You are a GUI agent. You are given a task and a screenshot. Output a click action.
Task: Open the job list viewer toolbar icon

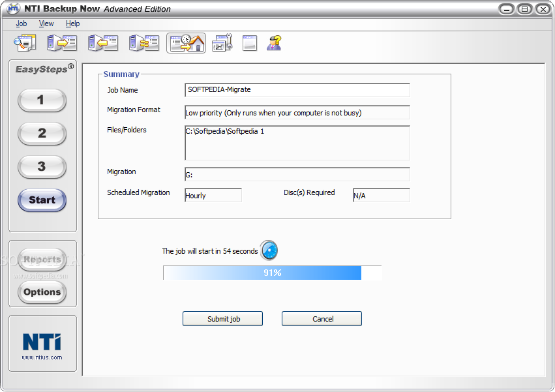[25, 43]
